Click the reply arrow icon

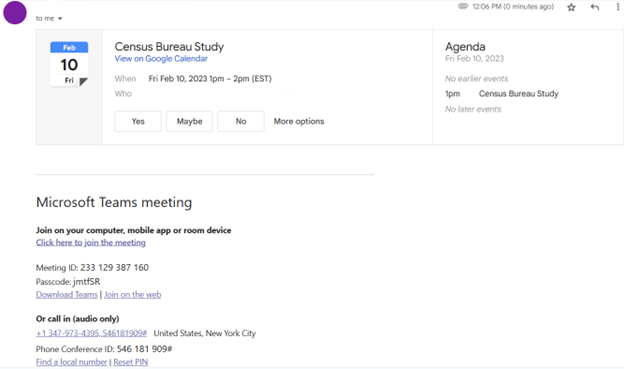tap(595, 7)
